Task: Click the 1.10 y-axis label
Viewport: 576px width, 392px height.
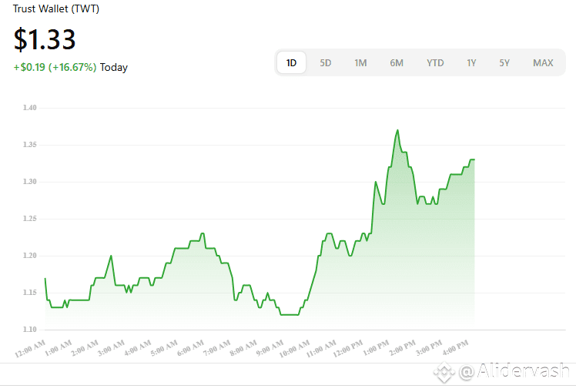Action: [x=30, y=329]
